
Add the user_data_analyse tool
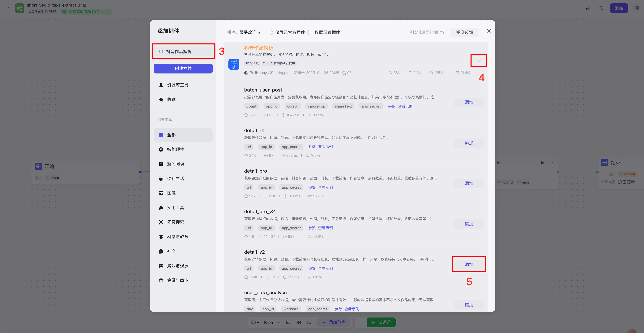pos(469,305)
